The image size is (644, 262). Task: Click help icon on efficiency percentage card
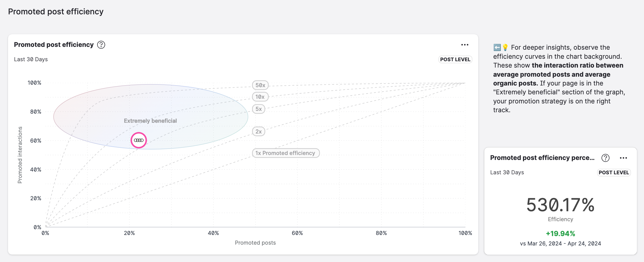pyautogui.click(x=605, y=158)
